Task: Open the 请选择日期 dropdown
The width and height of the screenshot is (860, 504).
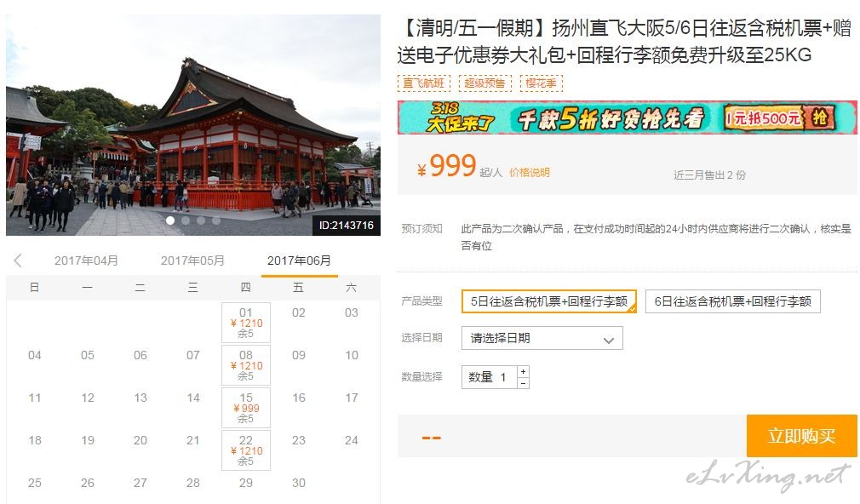Action: coord(542,338)
